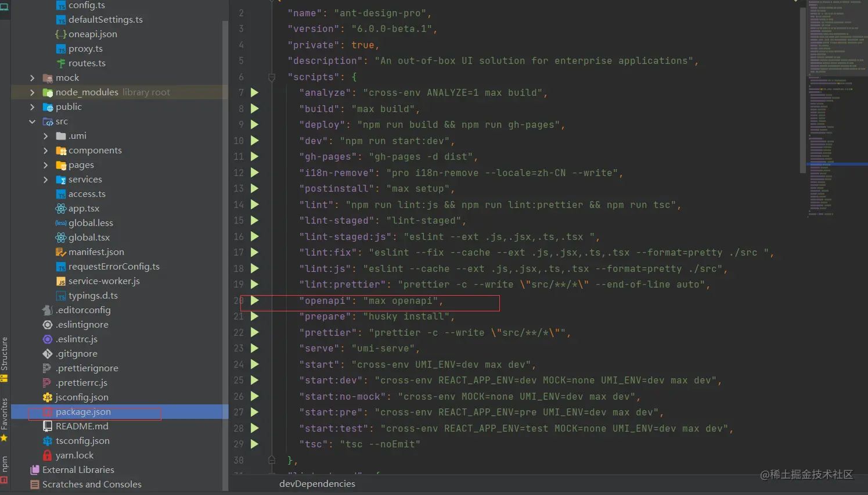Launch the "dev" script via gutter arrow

click(254, 141)
